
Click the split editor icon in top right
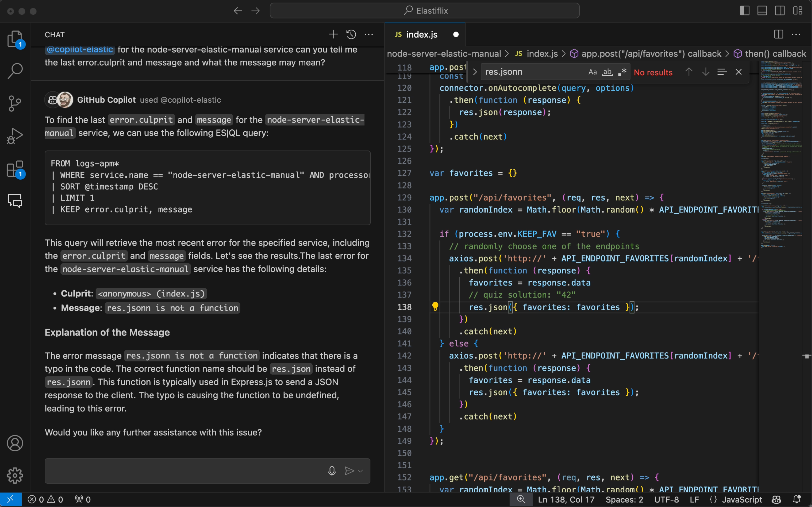click(x=779, y=33)
